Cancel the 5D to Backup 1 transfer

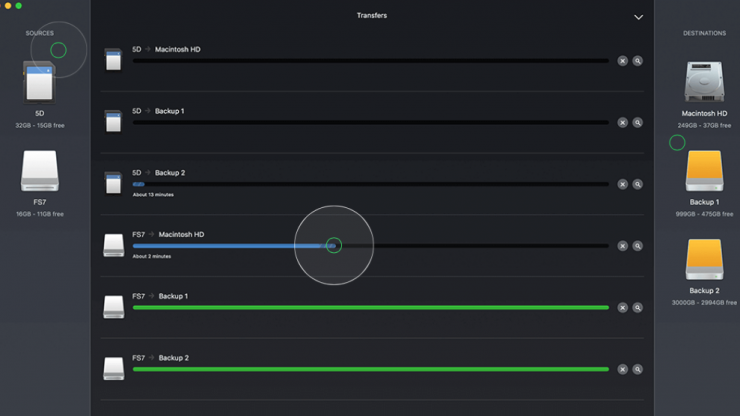[x=622, y=123]
